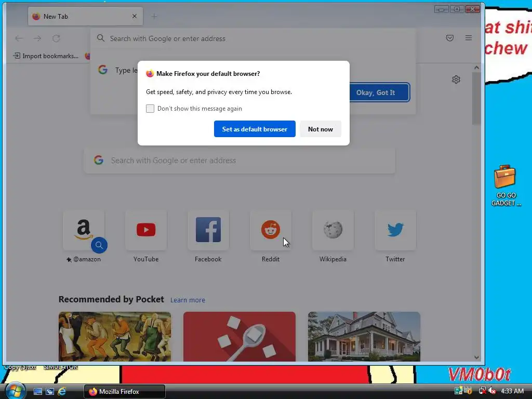Click the back navigation arrow
Viewport: 532px width, 399px height.
click(19, 38)
